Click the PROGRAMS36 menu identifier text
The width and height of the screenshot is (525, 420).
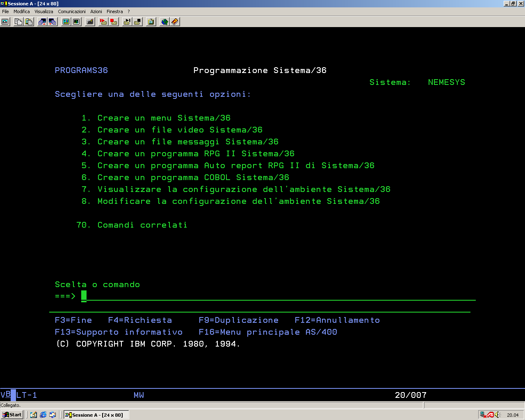click(81, 71)
